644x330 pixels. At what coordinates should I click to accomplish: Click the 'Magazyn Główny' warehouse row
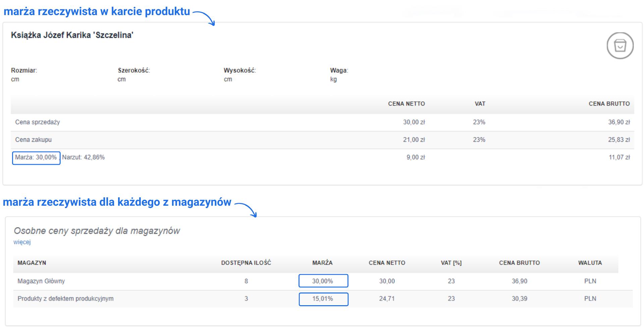tap(41, 281)
